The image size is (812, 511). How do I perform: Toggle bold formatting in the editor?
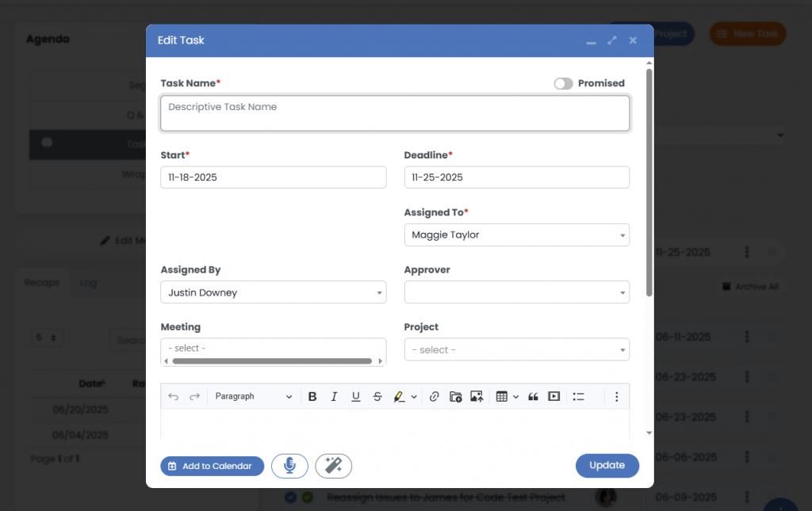coord(312,396)
